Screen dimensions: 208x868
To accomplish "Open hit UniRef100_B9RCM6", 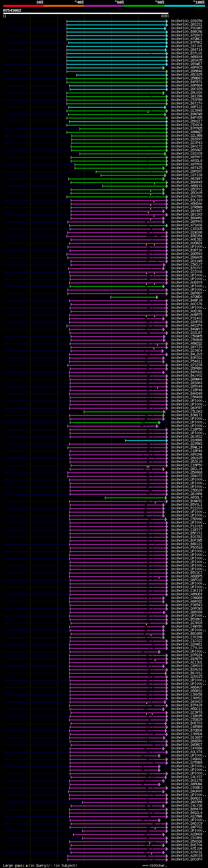I will tap(187, 32).
